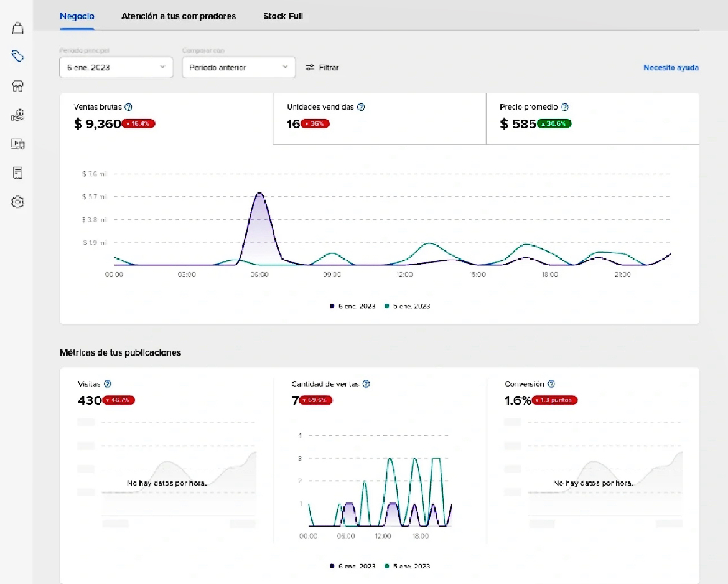
Task: Click help icon next to Cantidad de ventas
Action: [x=366, y=384]
